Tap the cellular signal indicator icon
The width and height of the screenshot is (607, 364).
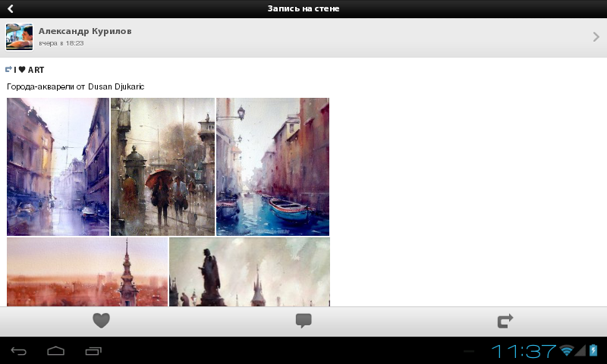(x=580, y=350)
